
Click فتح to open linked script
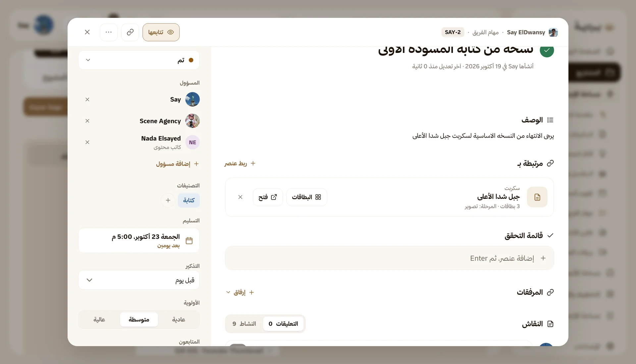click(268, 197)
